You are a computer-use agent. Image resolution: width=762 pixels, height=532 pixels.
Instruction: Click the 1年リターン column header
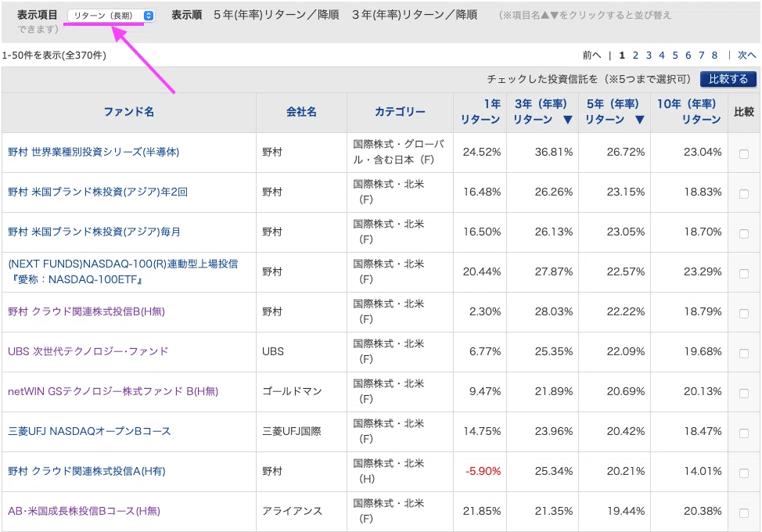[480, 112]
